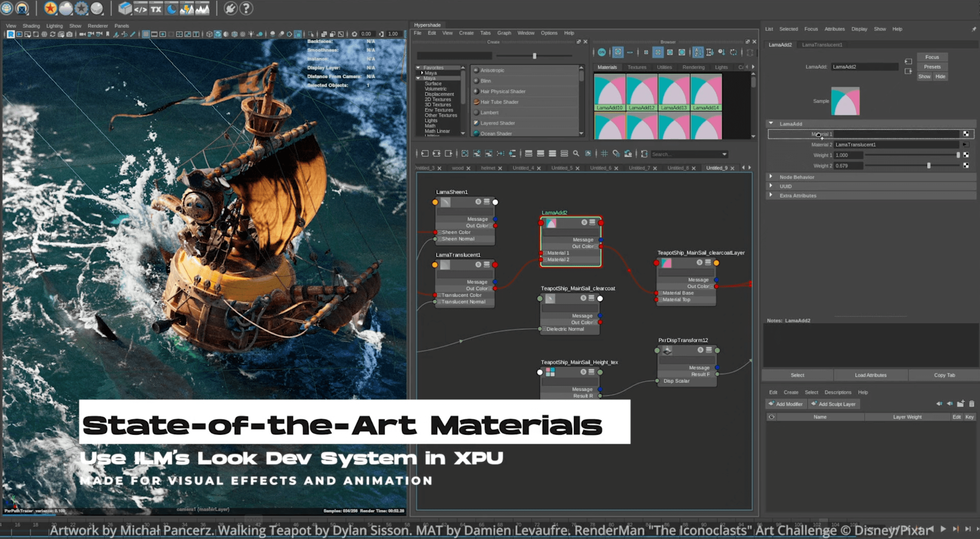Toggle alphabetical sorting icon in the Browser toolbar

697,53
